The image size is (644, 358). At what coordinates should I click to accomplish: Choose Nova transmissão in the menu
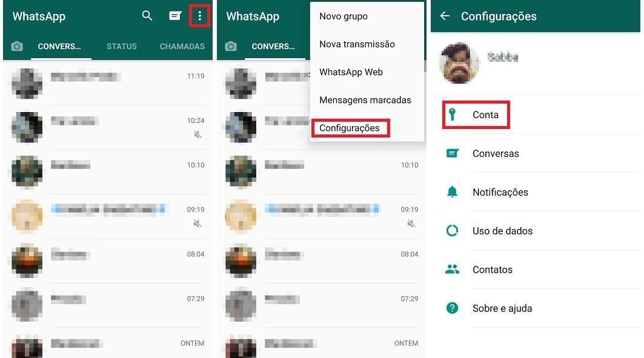[x=357, y=44]
